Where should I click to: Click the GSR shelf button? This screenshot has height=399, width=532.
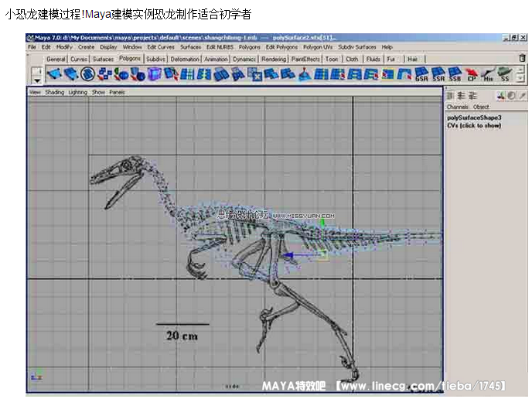[421, 74]
